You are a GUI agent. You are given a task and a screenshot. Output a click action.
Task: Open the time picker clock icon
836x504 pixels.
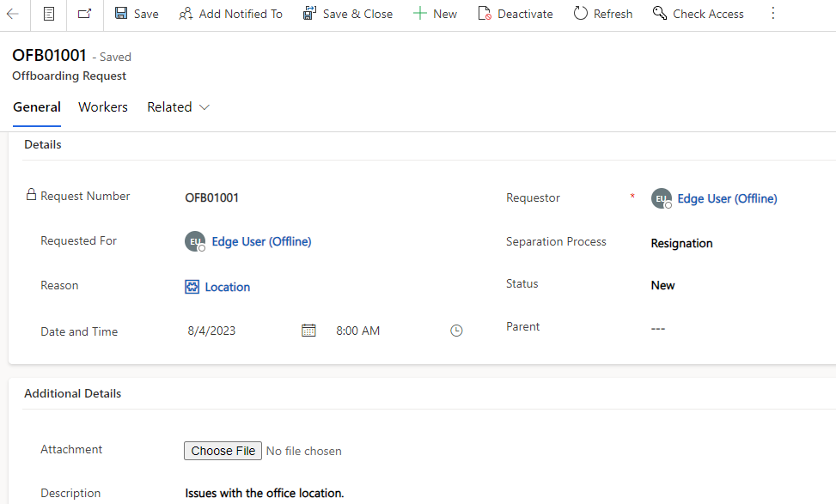click(x=457, y=331)
